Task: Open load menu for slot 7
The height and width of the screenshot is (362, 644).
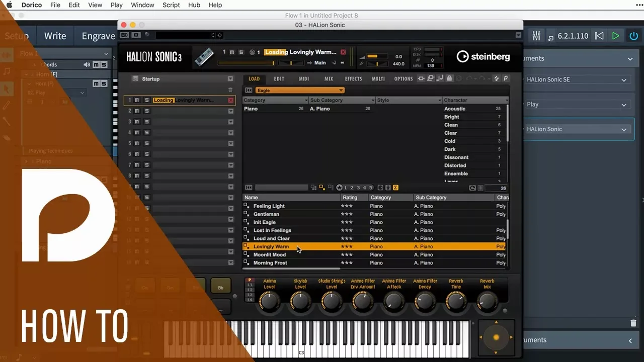Action: pos(230,165)
